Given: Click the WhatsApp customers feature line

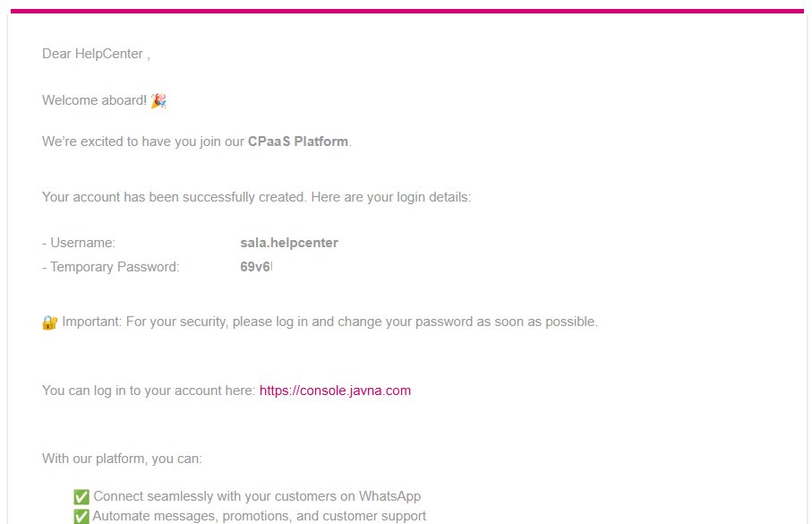Looking at the screenshot, I should click(x=257, y=496).
